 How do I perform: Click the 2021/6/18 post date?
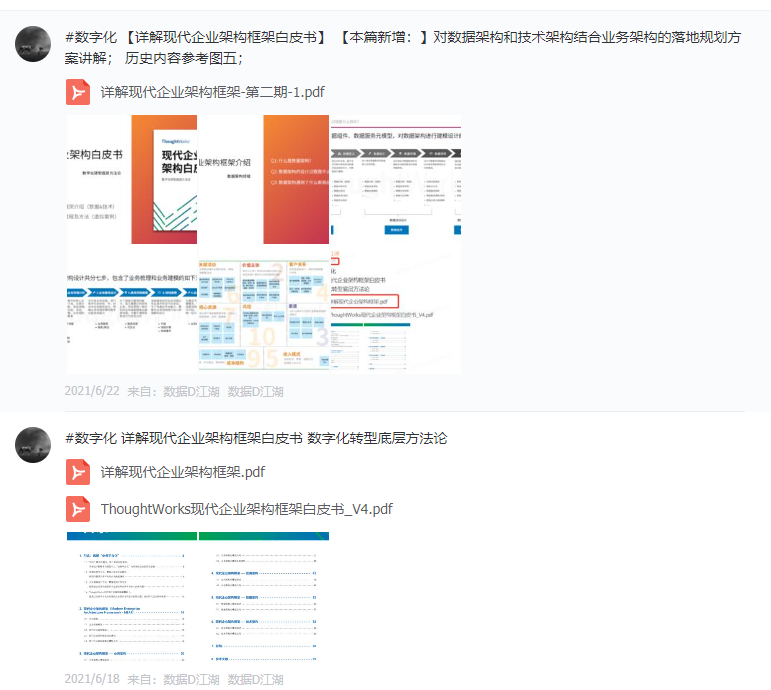click(x=92, y=679)
